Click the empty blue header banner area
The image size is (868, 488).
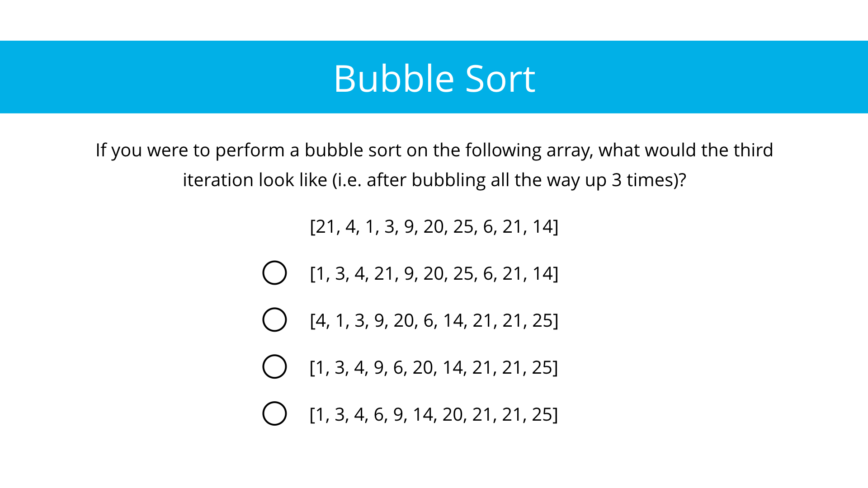point(136,77)
